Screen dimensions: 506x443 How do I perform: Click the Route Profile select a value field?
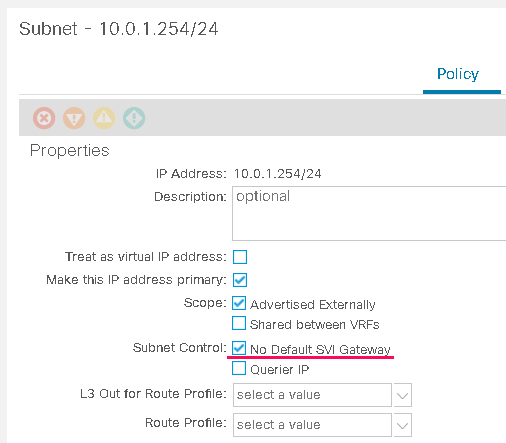[x=312, y=425]
